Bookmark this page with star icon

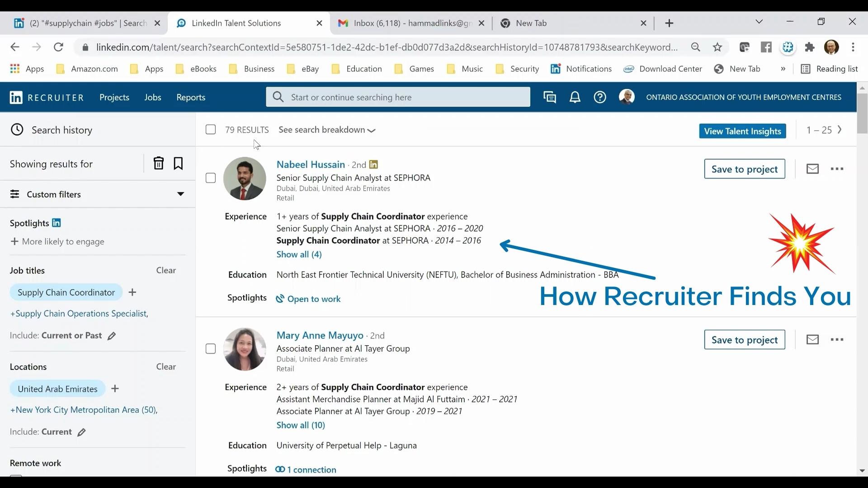(717, 47)
